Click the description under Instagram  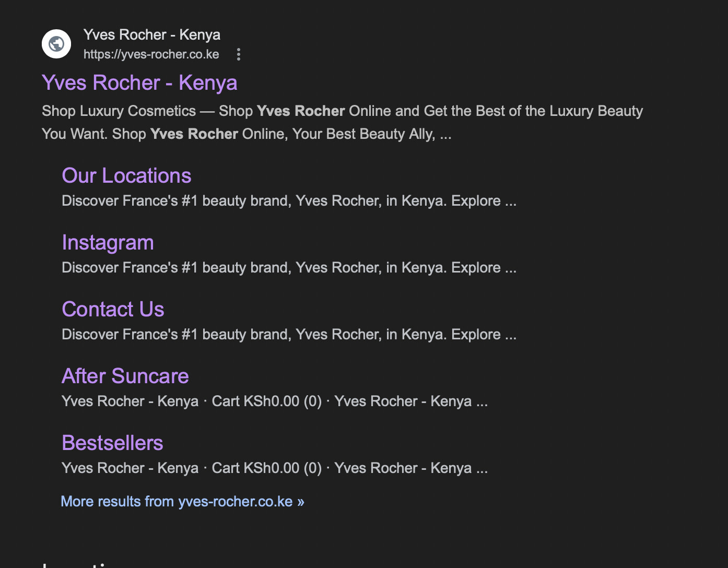(x=289, y=268)
